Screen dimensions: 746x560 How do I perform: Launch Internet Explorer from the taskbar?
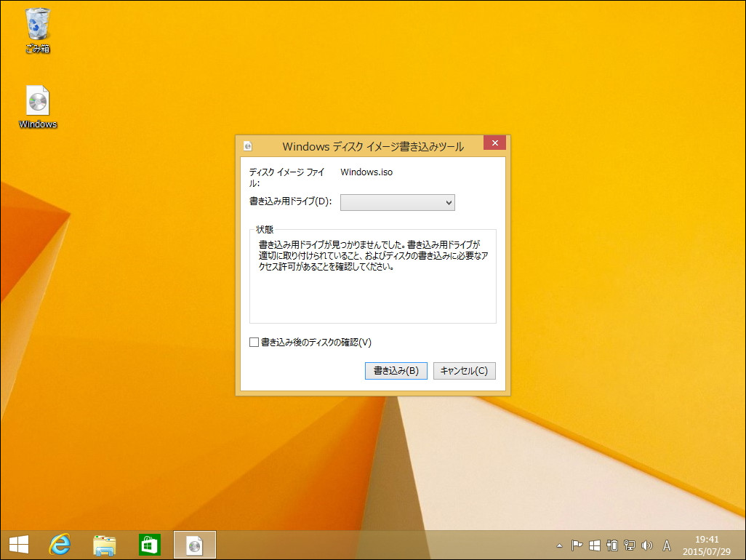tap(60, 544)
